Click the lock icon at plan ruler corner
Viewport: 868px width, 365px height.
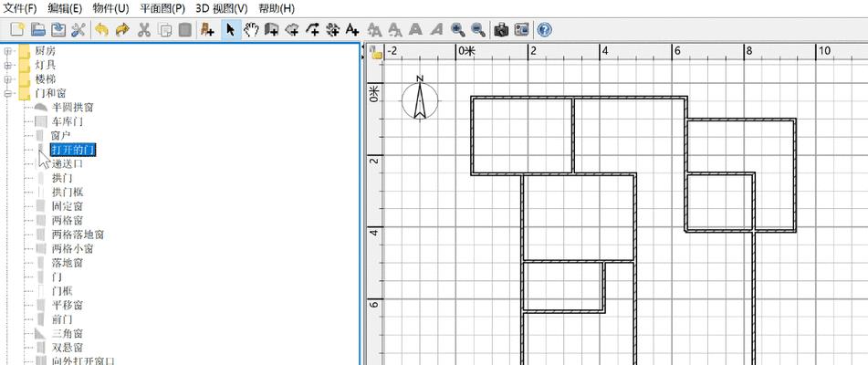pos(376,52)
